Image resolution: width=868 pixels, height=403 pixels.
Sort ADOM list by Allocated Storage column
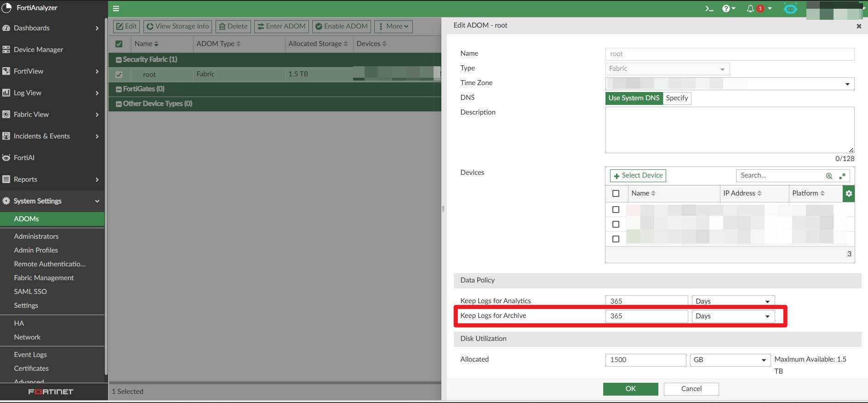click(318, 44)
